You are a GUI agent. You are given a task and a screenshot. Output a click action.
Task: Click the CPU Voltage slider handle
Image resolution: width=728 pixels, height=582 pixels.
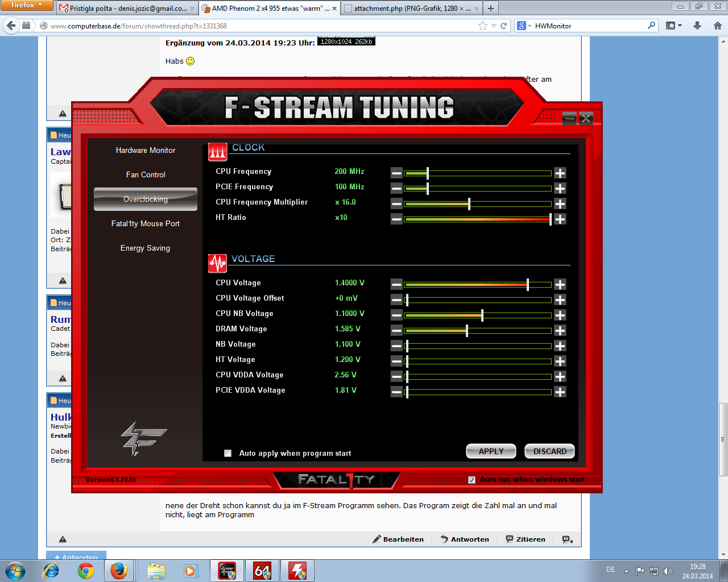(x=528, y=285)
